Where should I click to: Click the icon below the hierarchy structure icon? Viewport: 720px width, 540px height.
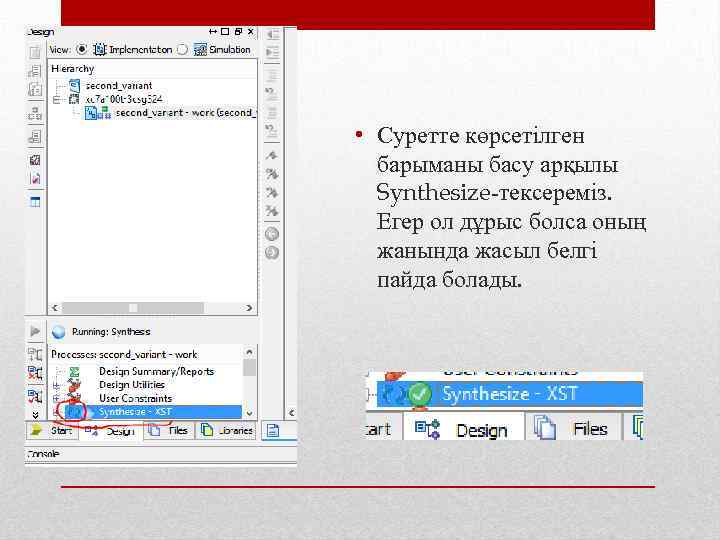35,137
